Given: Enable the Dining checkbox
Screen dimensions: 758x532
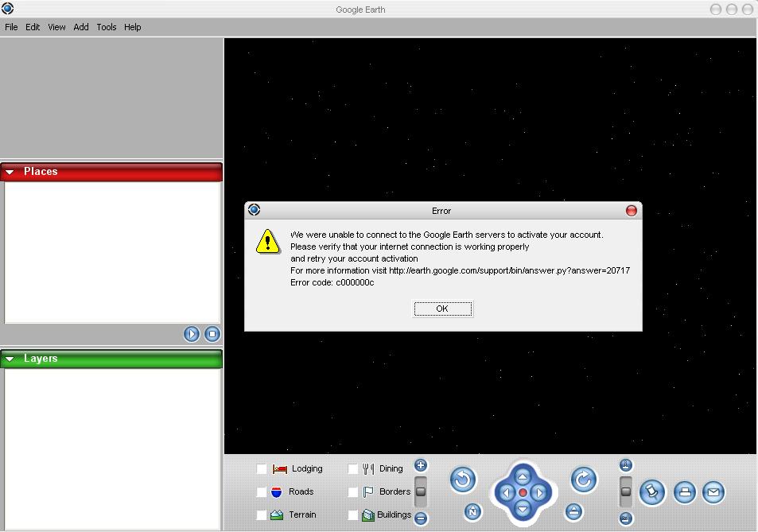Looking at the screenshot, I should pyautogui.click(x=353, y=468).
